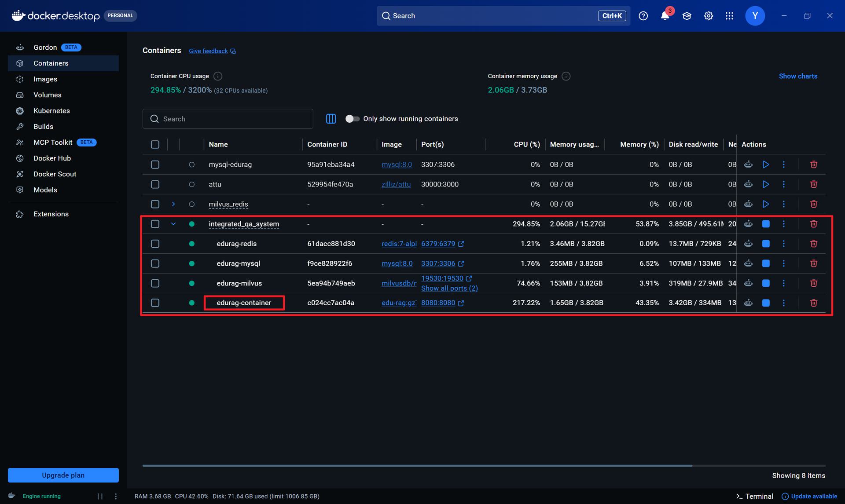Collapse the integrated_qa_system stack
Screen dimensions: 845x504
tap(173, 224)
